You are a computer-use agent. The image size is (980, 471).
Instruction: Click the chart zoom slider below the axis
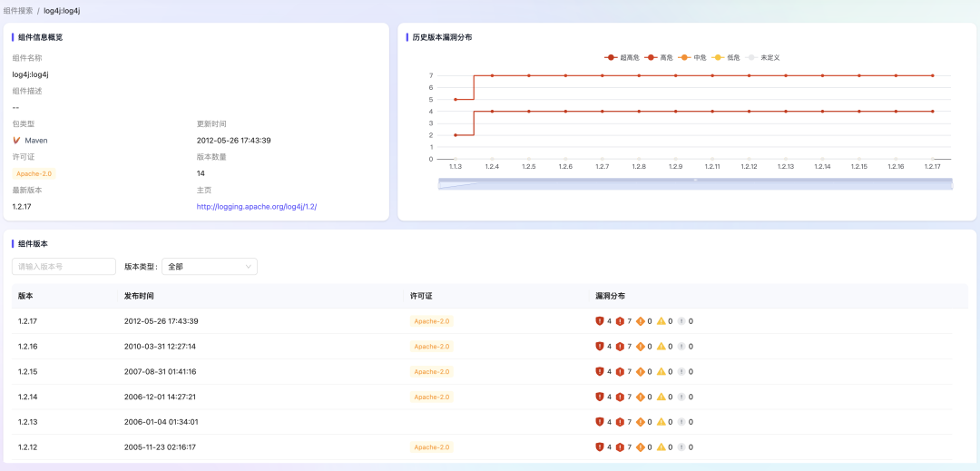point(695,183)
